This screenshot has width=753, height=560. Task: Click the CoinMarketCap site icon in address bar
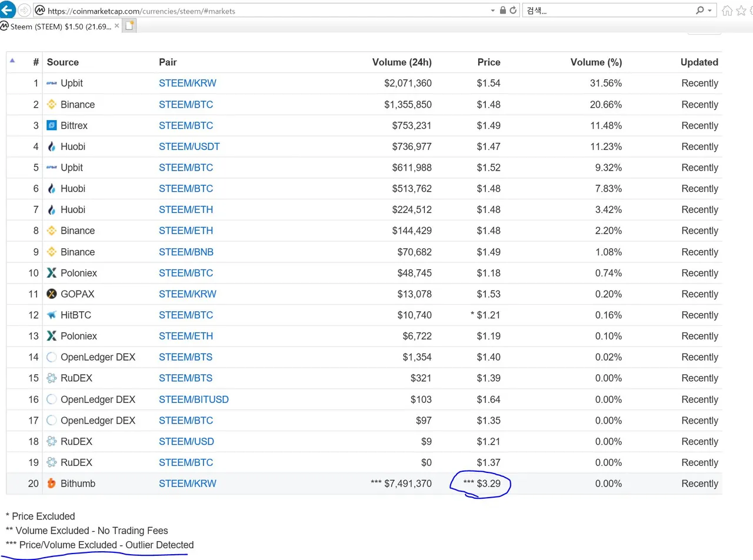40,11
